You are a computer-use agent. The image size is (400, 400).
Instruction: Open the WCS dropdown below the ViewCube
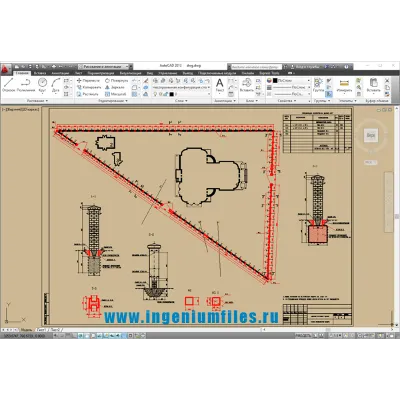370,162
